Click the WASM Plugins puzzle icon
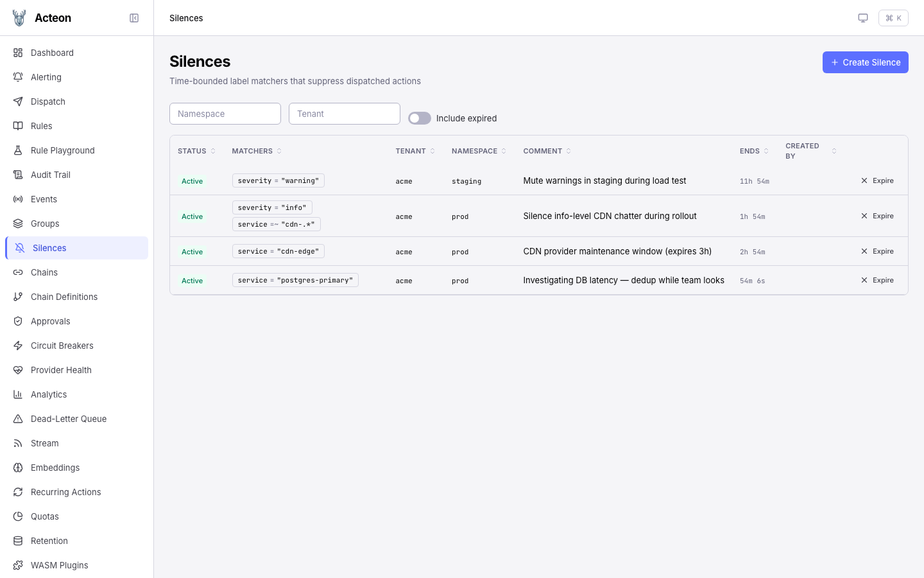This screenshot has height=578, width=924. point(18,565)
